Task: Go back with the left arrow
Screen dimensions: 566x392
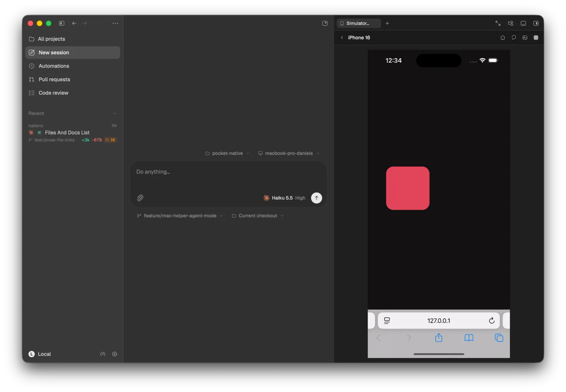Action: 74,23
